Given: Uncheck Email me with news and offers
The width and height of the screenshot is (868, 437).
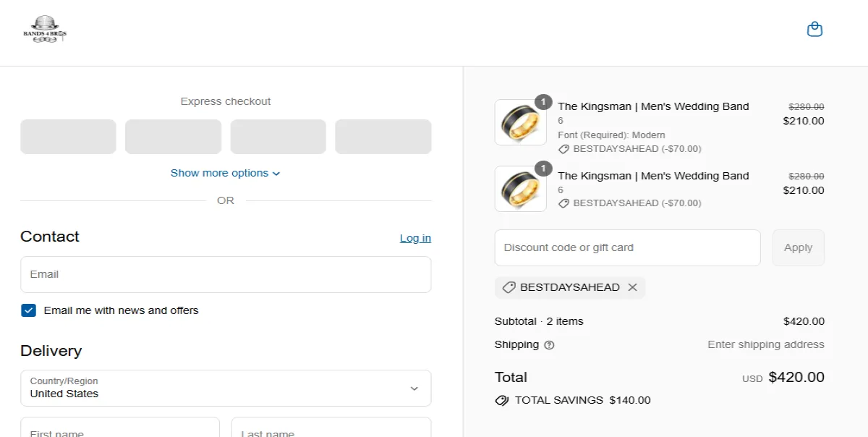Looking at the screenshot, I should point(28,310).
